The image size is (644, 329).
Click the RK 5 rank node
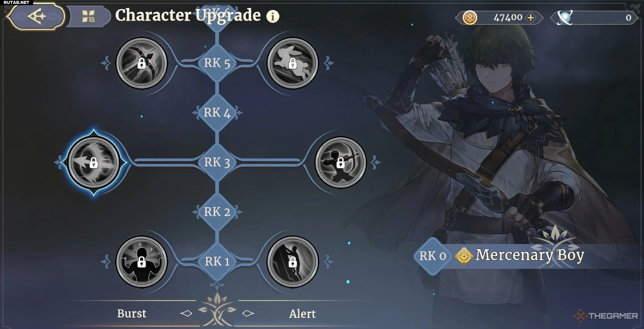217,63
